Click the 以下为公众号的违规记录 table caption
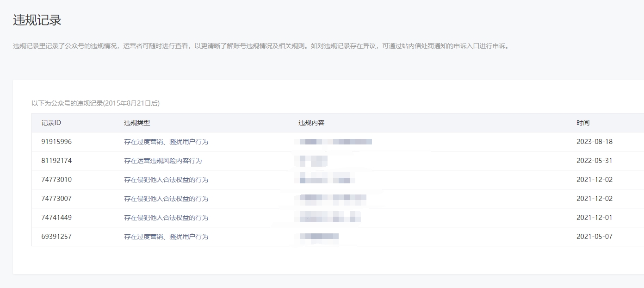The width and height of the screenshot is (644, 288). (x=95, y=103)
